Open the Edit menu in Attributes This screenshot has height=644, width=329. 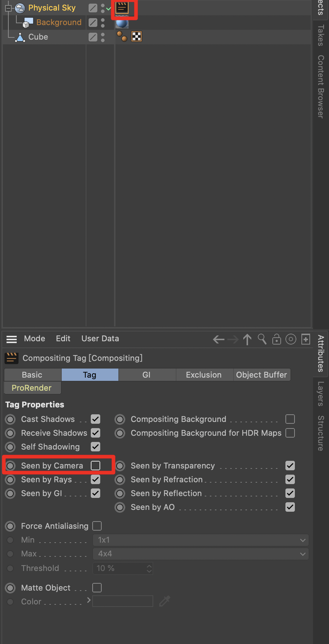(x=63, y=339)
